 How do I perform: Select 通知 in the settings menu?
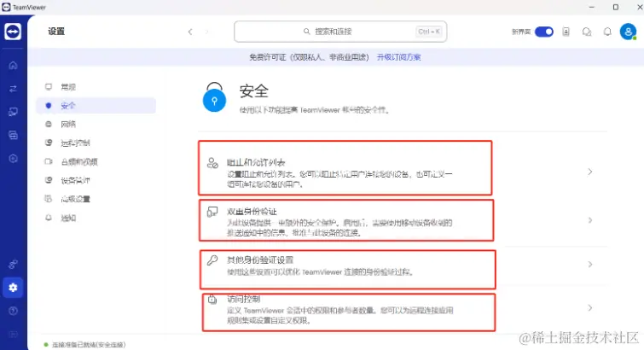96,218
